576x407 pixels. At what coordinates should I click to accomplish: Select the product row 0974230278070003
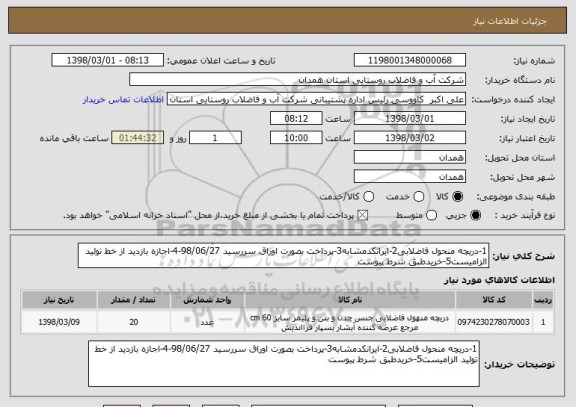[x=287, y=322]
